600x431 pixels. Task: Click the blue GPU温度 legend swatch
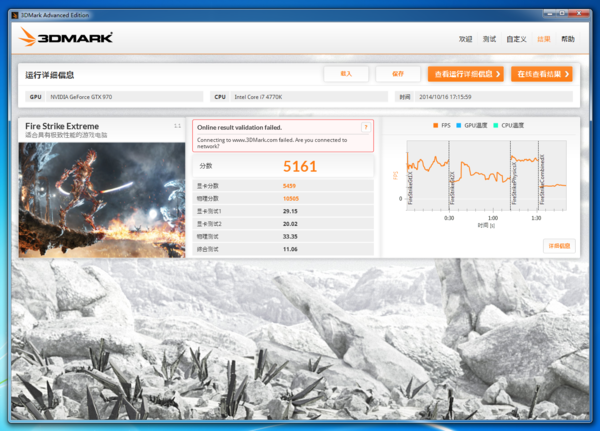tap(458, 126)
